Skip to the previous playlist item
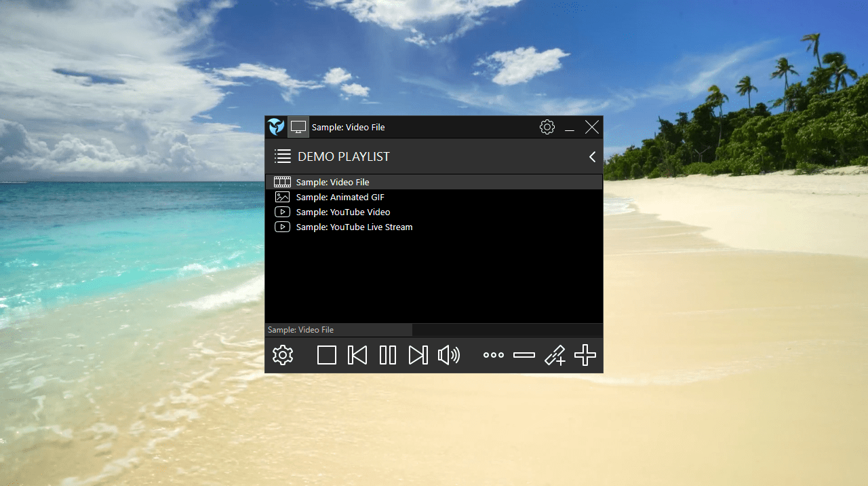868x486 pixels. [x=357, y=355]
